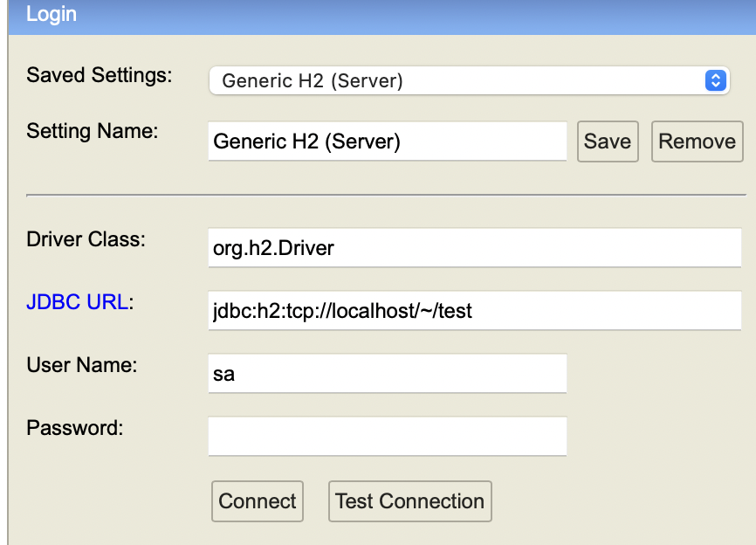Click the Connect button
Viewport: 756px width, 545px height.
[x=258, y=501]
